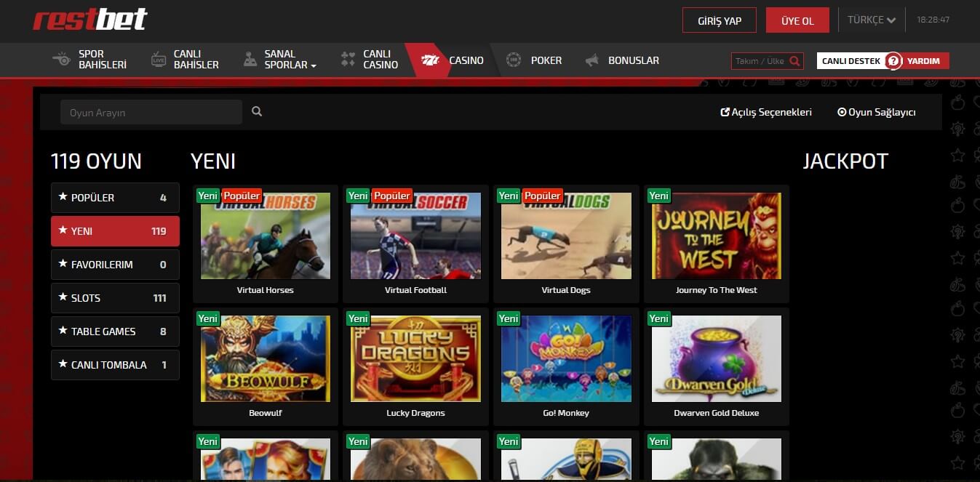
Task: Click the star icon beside Favorilerim
Action: coord(63,264)
